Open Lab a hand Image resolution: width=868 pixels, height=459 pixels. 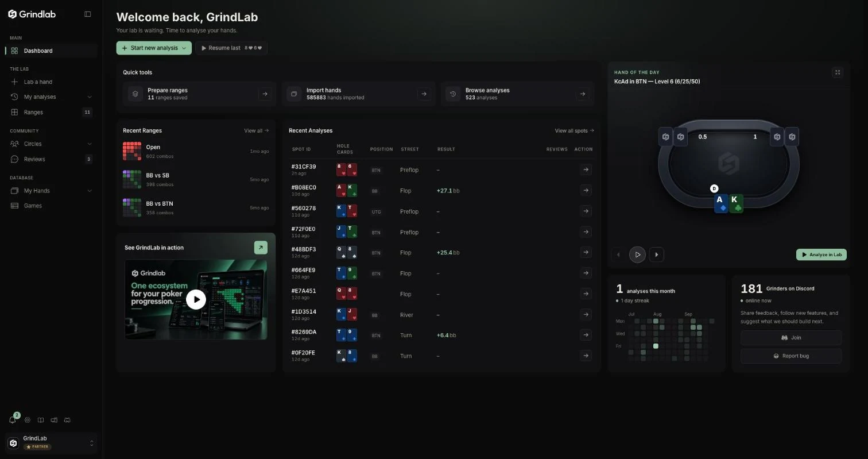pyautogui.click(x=52, y=82)
